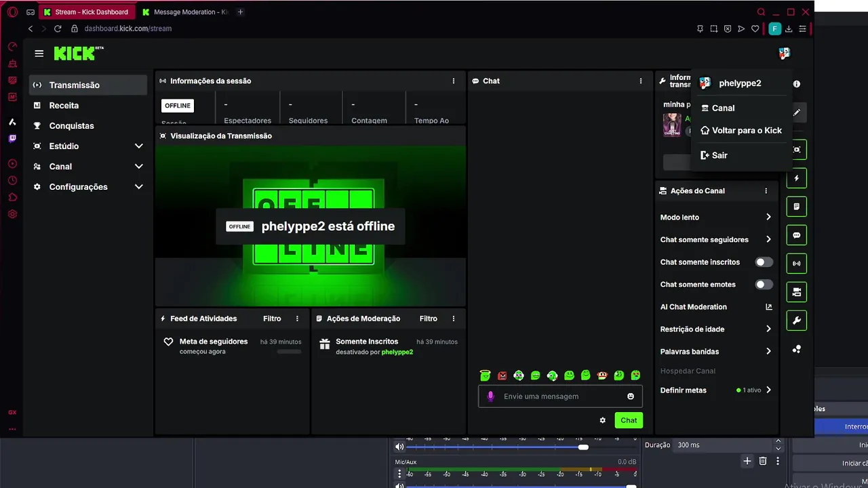Open a new browser tab with plus button

click(240, 12)
